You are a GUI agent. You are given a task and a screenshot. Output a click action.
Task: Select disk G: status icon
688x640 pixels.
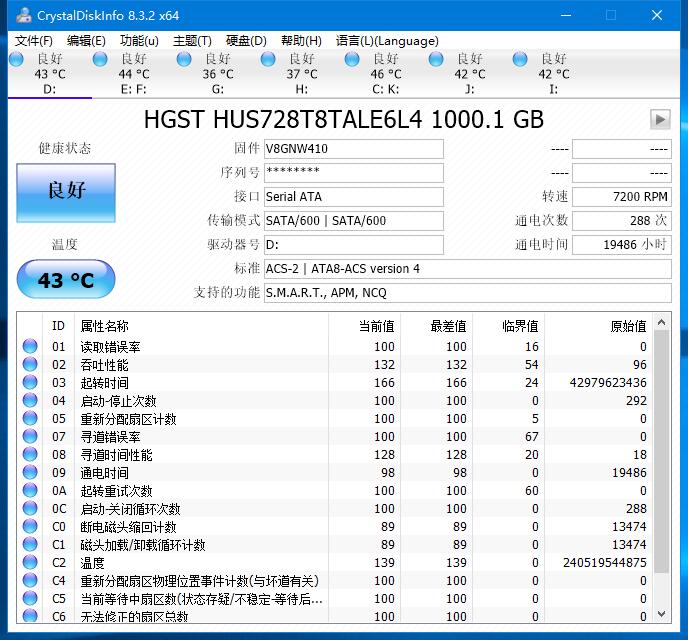pos(184,59)
